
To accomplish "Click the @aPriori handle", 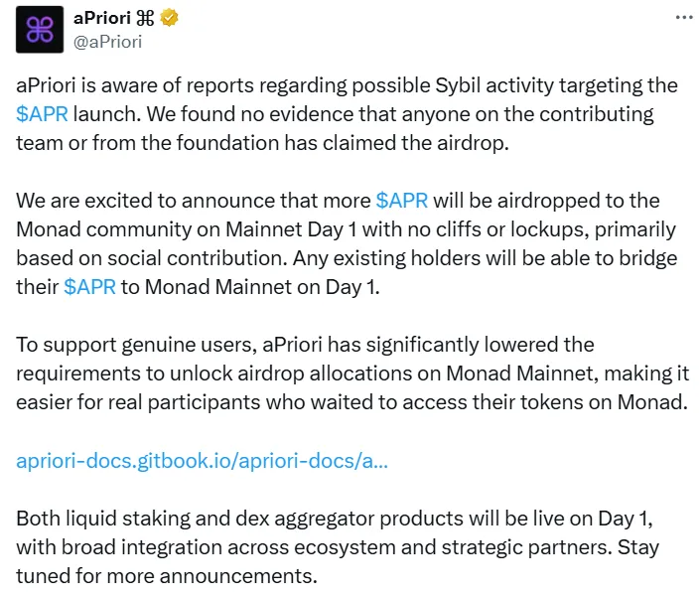I will [107, 42].
